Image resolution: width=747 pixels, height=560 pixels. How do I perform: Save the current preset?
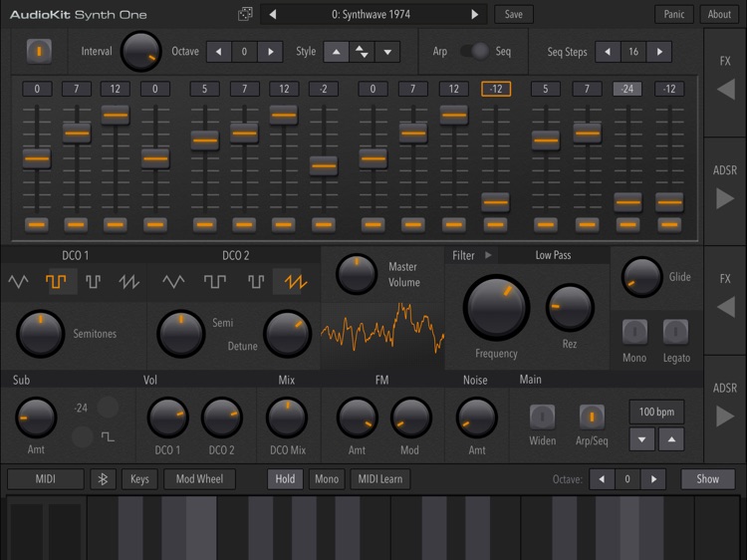pos(514,14)
